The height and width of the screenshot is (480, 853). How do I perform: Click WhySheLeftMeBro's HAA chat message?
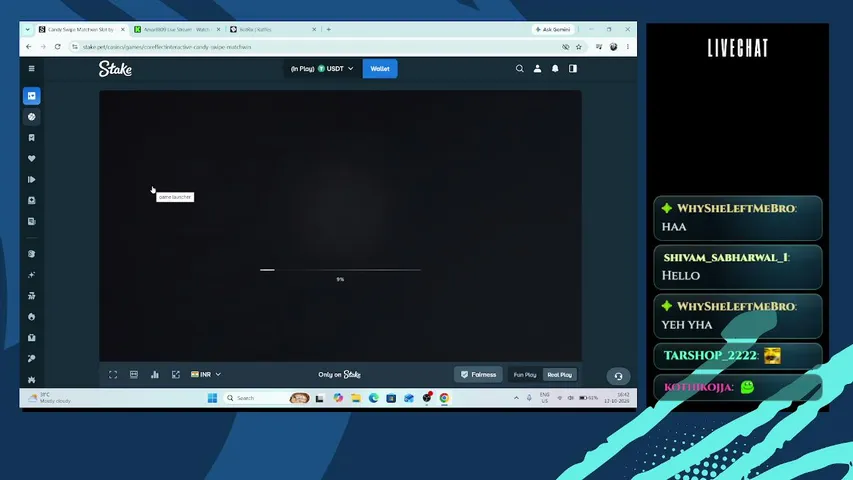click(738, 218)
